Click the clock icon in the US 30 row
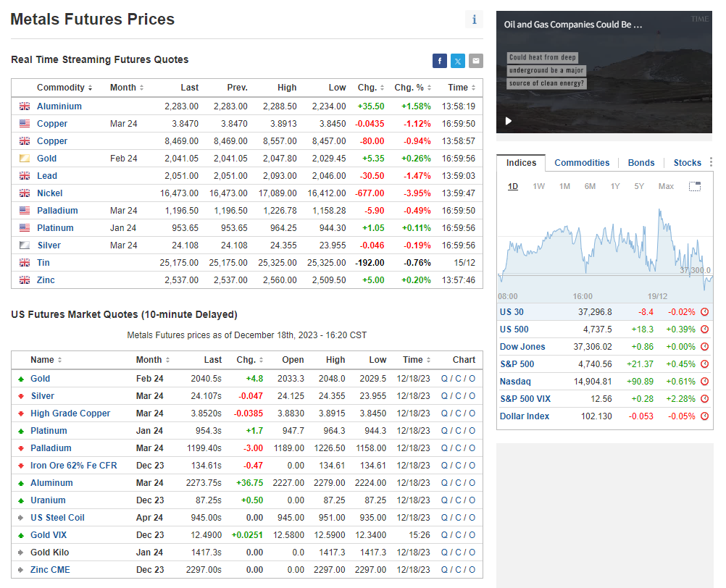 tap(705, 312)
